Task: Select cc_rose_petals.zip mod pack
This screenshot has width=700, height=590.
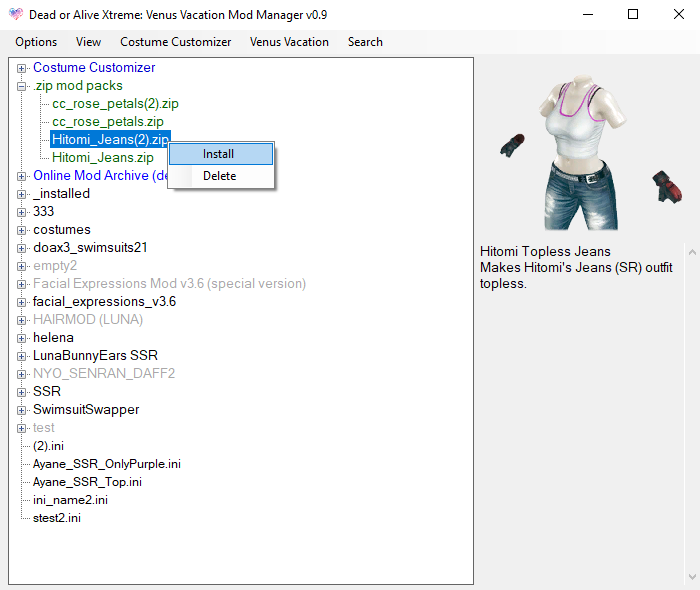Action: click(x=108, y=121)
